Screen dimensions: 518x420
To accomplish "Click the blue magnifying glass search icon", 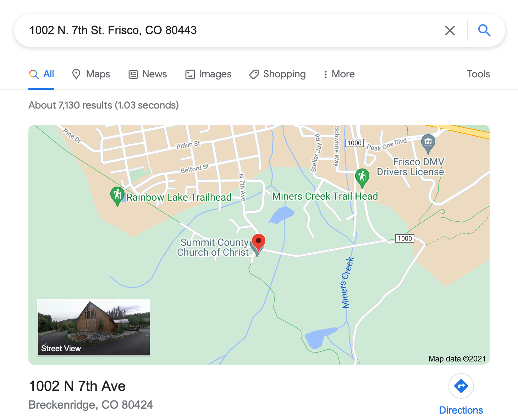I will (x=484, y=31).
